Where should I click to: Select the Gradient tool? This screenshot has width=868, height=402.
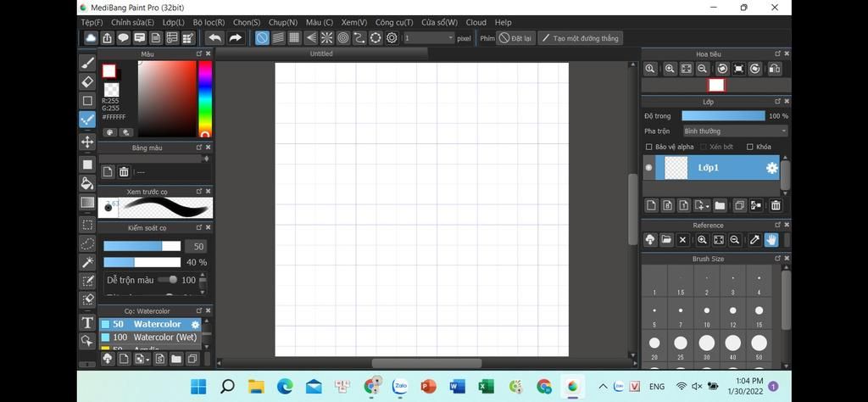[87, 203]
